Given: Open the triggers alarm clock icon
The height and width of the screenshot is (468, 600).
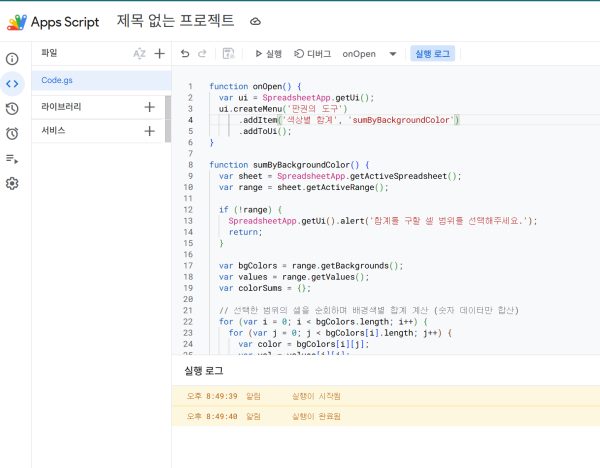Looking at the screenshot, I should [x=12, y=134].
